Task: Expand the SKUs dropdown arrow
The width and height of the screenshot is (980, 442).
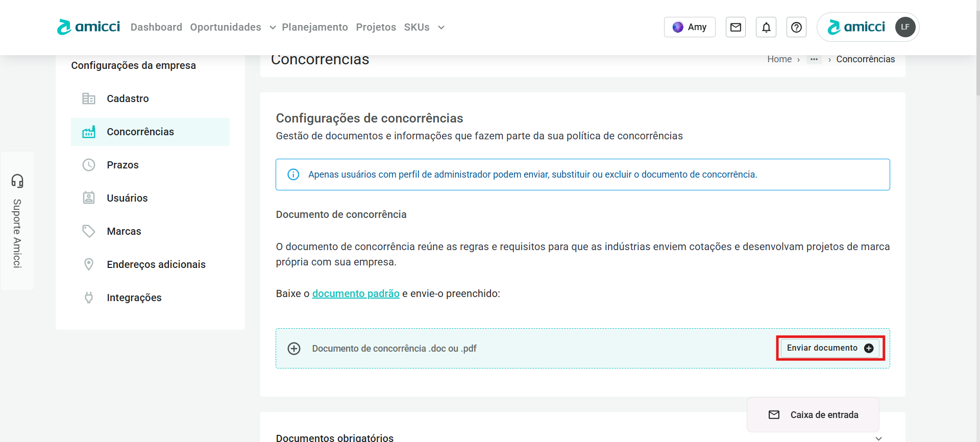Action: pyautogui.click(x=441, y=28)
